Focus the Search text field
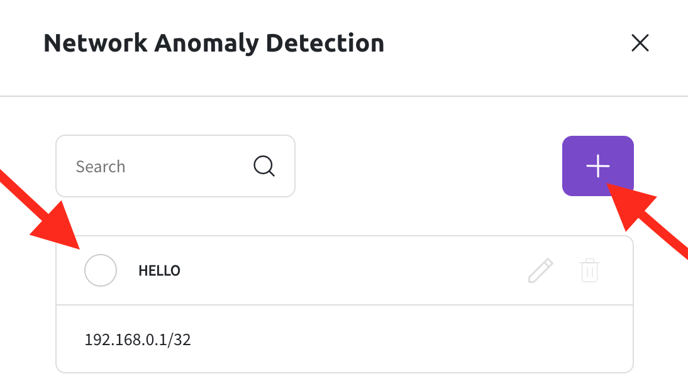This screenshot has width=688, height=386. (175, 166)
